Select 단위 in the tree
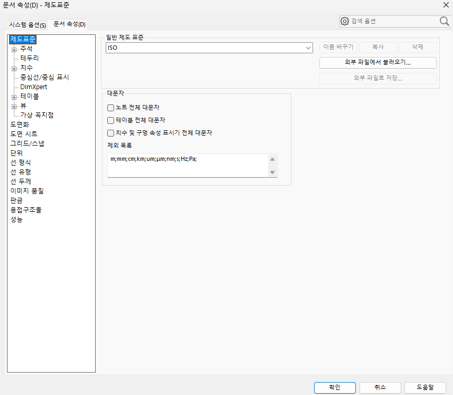453x395 pixels. click(16, 153)
